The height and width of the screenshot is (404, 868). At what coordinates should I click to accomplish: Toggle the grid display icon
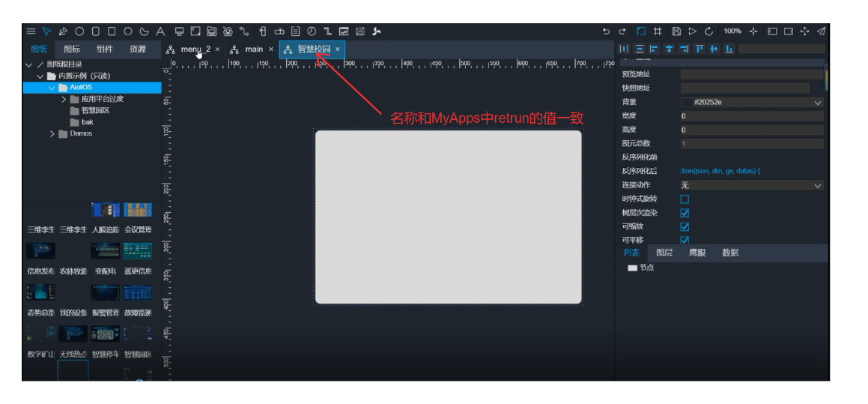pos(658,31)
